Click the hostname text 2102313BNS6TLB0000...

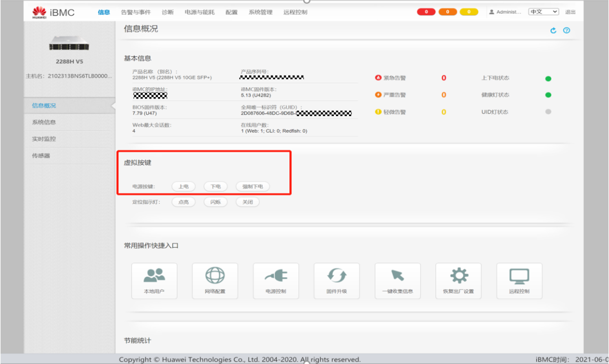coord(80,76)
